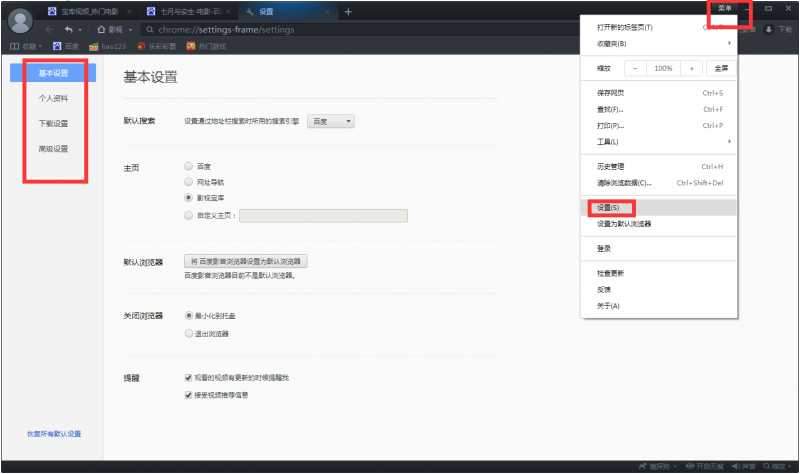The width and height of the screenshot is (800, 474).
Task: Open a new tab with plus icon
Action: [x=348, y=12]
